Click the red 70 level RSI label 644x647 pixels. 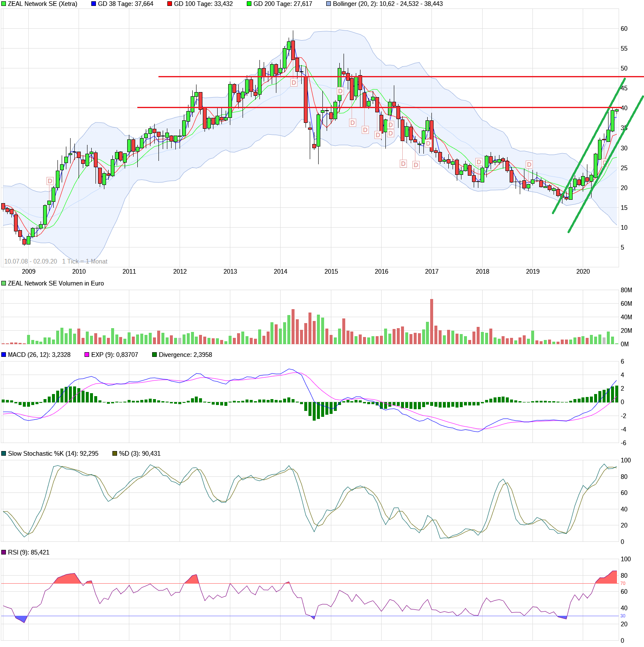[623, 583]
